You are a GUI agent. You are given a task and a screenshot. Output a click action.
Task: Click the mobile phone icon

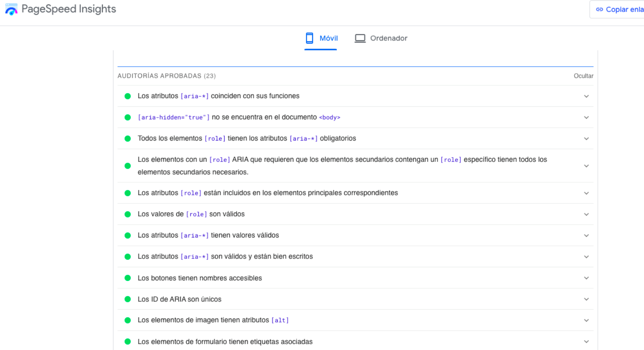(310, 38)
